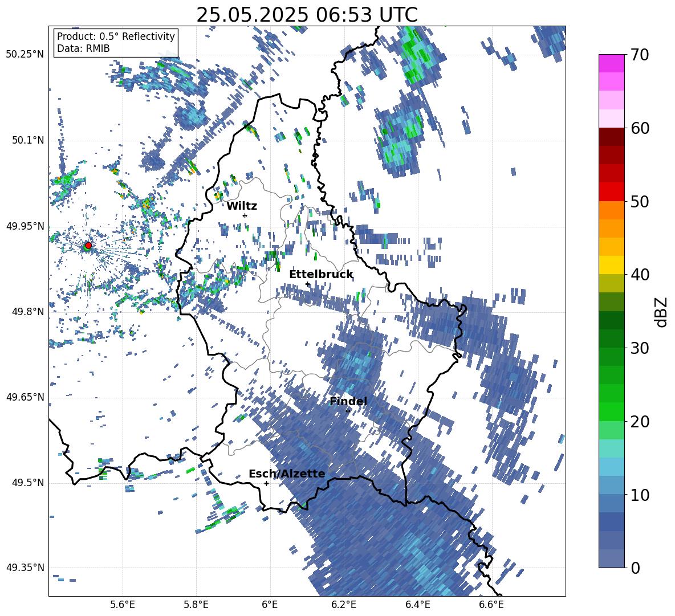Click the yellow colorbar segment at 40
675x616 pixels.
tap(611, 265)
